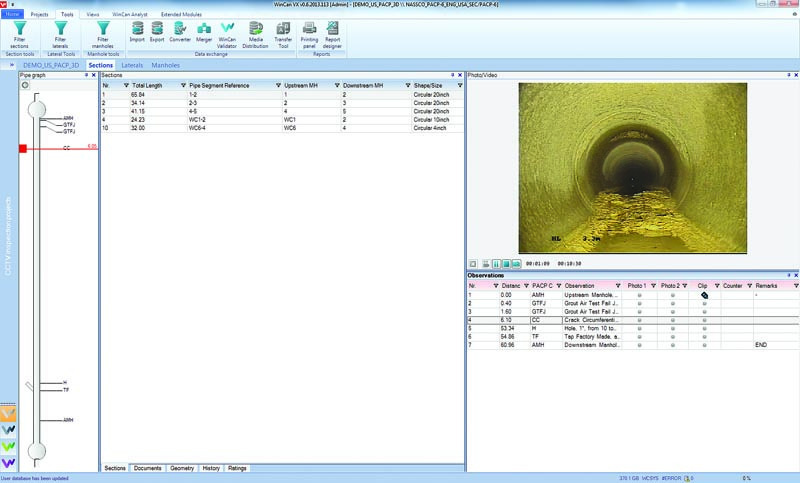The image size is (800, 483).
Task: Open the Printing panel
Action: click(309, 30)
